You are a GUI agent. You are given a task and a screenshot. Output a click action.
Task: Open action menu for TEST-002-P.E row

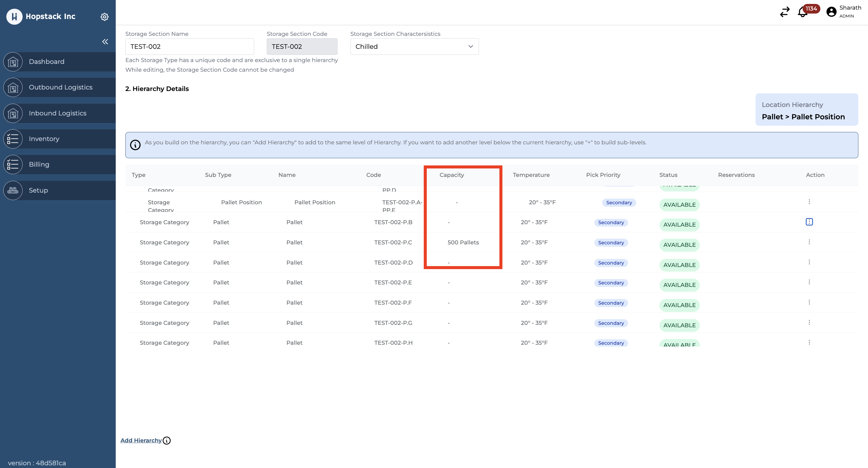[809, 282]
